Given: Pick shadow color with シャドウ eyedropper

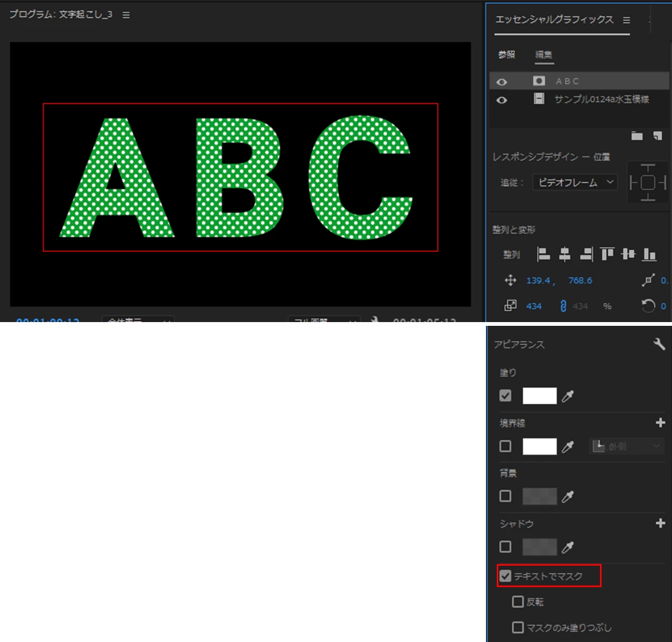Looking at the screenshot, I should click(568, 547).
